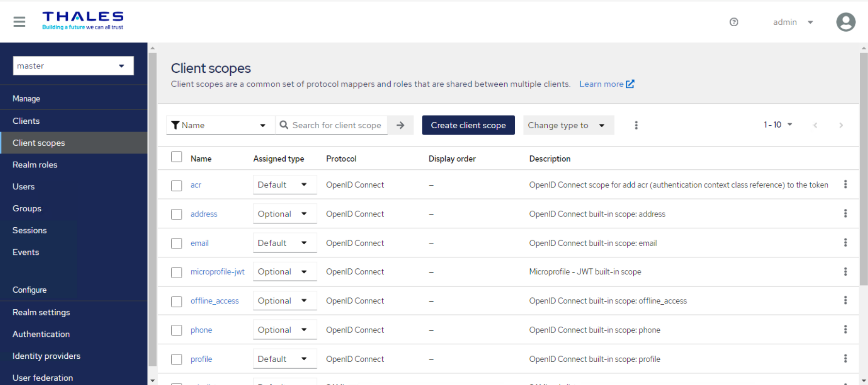The height and width of the screenshot is (385, 868).
Task: Go to Realm roles in sidebar
Action: tap(35, 165)
